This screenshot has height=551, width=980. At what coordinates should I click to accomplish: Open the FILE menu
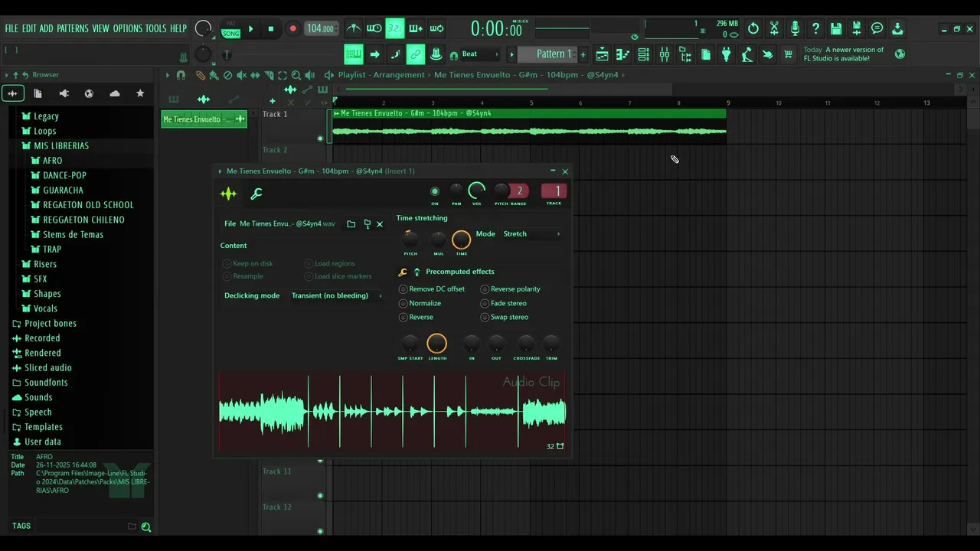[11, 28]
